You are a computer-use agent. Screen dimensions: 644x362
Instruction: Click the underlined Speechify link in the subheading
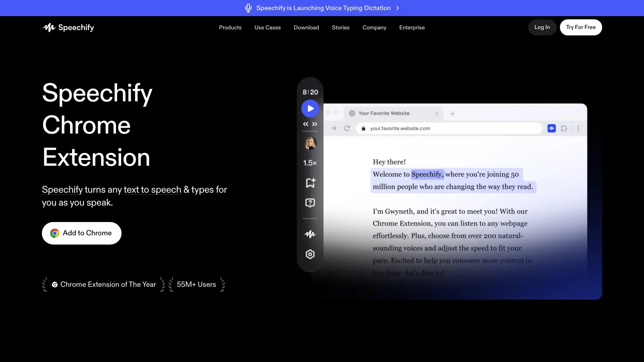[62, 189]
